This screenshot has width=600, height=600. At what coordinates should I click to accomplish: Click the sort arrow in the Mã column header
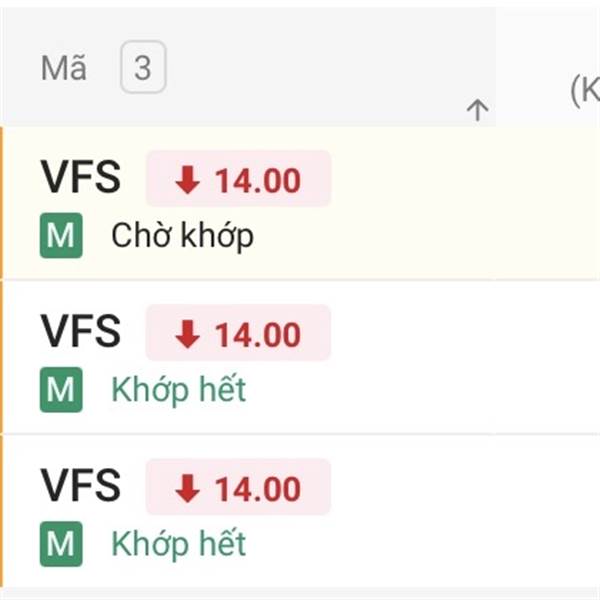click(477, 110)
